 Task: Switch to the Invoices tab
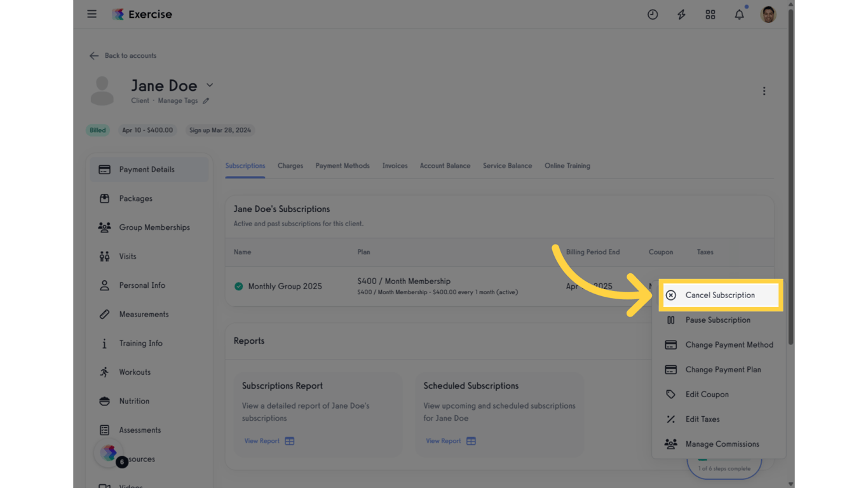coord(395,165)
